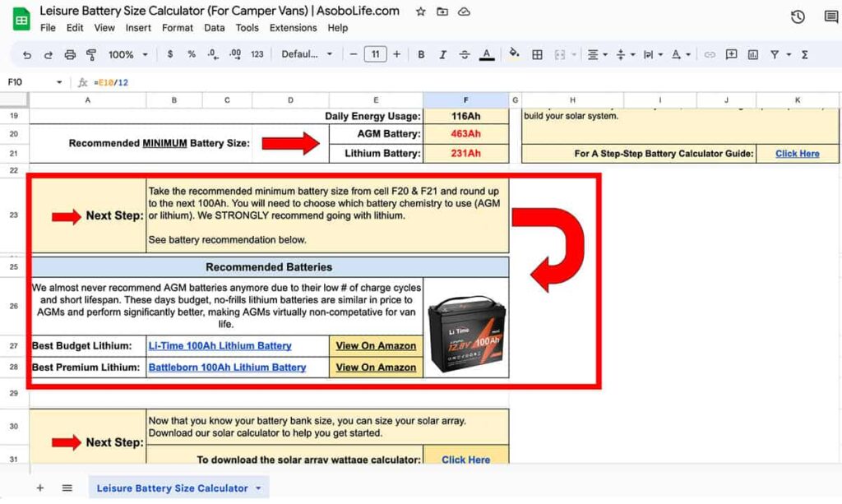Open the borders tool

(x=537, y=54)
